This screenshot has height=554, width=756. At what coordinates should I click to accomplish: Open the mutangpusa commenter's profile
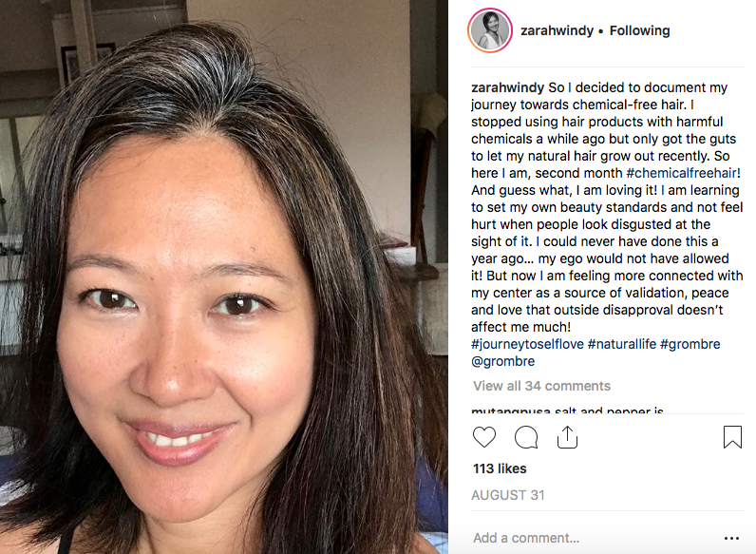coord(511,411)
